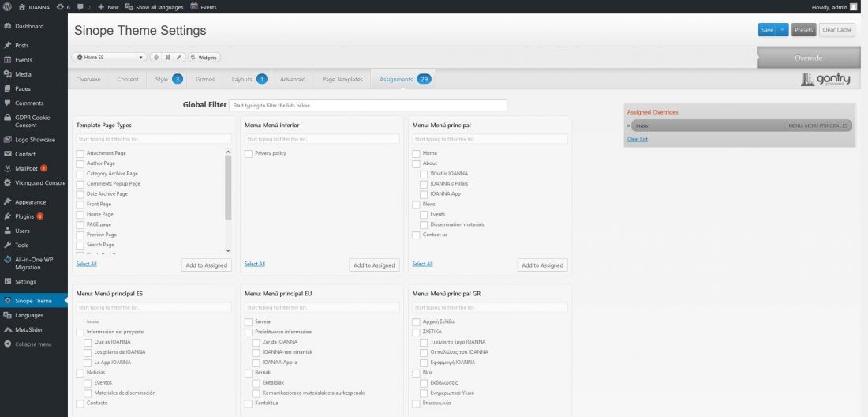Check the ΣΧΕΤΙΚΑ checkbox

point(417,332)
